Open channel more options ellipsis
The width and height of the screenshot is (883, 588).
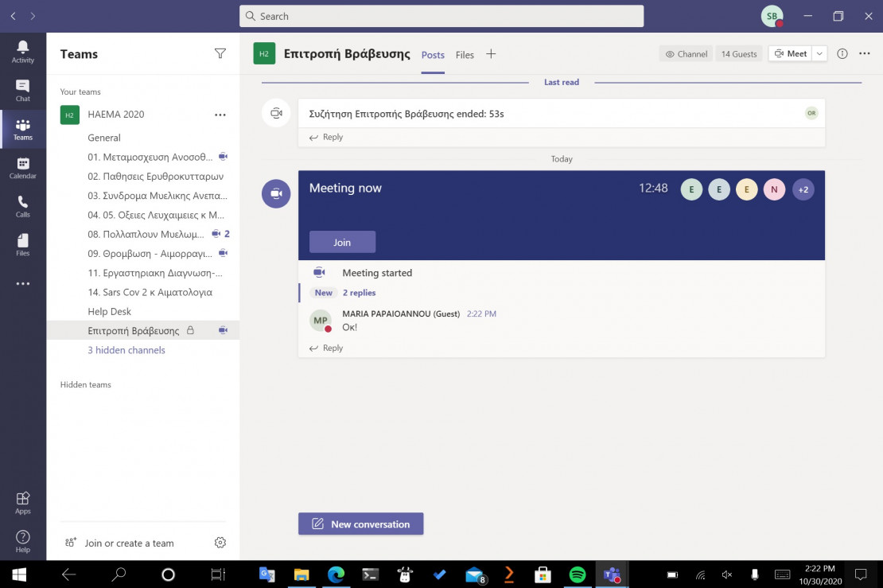tap(865, 53)
